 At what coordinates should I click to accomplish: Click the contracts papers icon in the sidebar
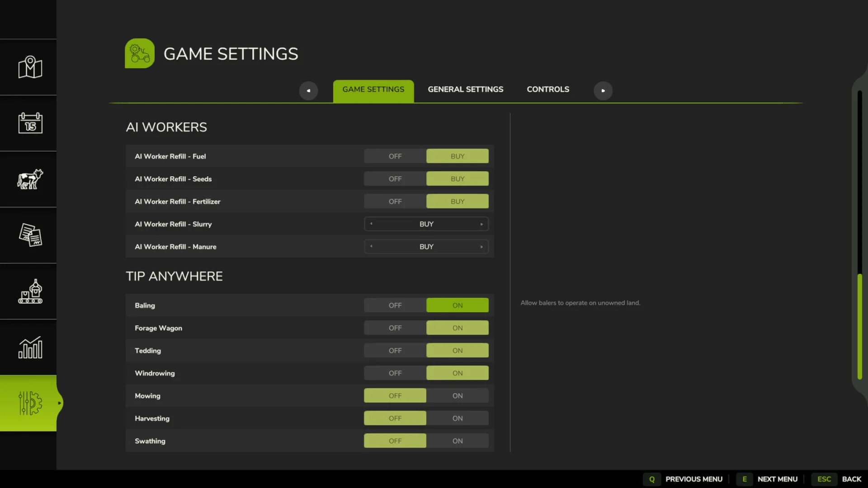pyautogui.click(x=29, y=235)
